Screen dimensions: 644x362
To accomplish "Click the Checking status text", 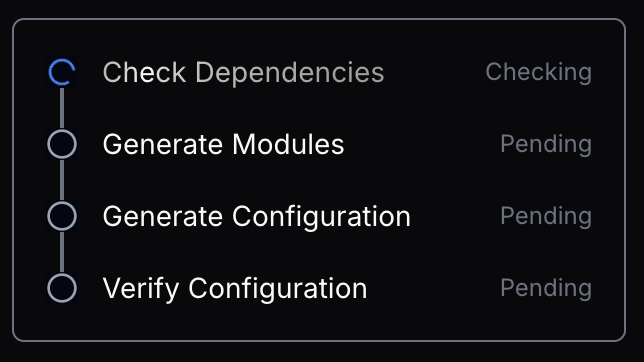I will (x=538, y=73).
